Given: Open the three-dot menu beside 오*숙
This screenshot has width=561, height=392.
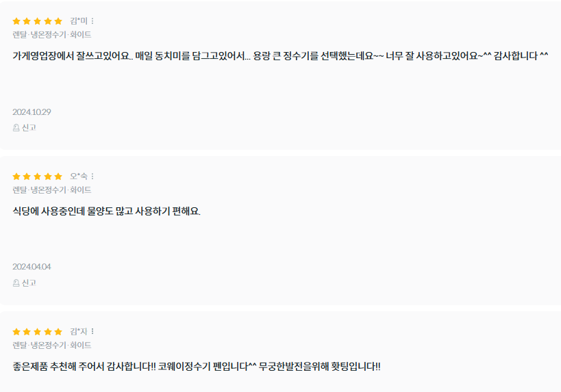Looking at the screenshot, I should [92, 177].
